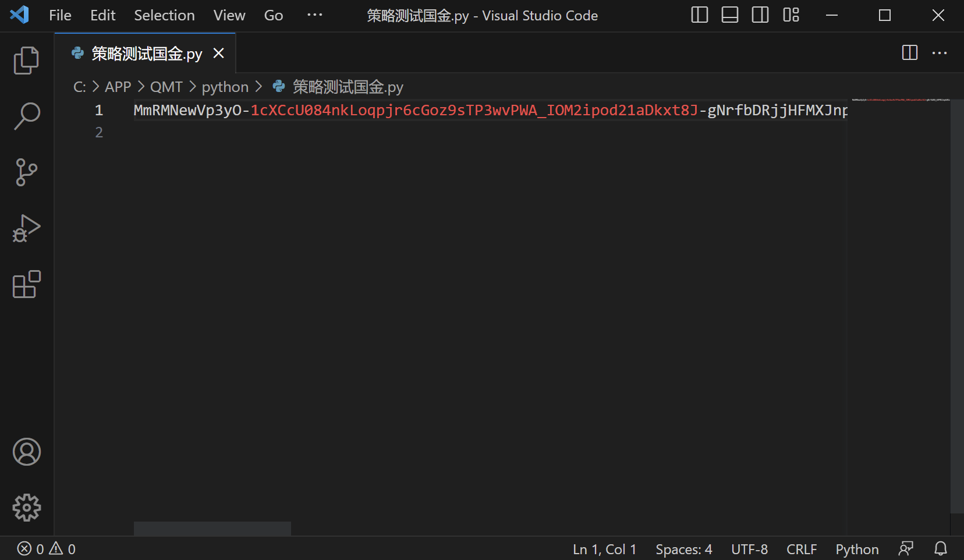Open the Explorer view in activity bar
964x560 pixels.
point(26,61)
